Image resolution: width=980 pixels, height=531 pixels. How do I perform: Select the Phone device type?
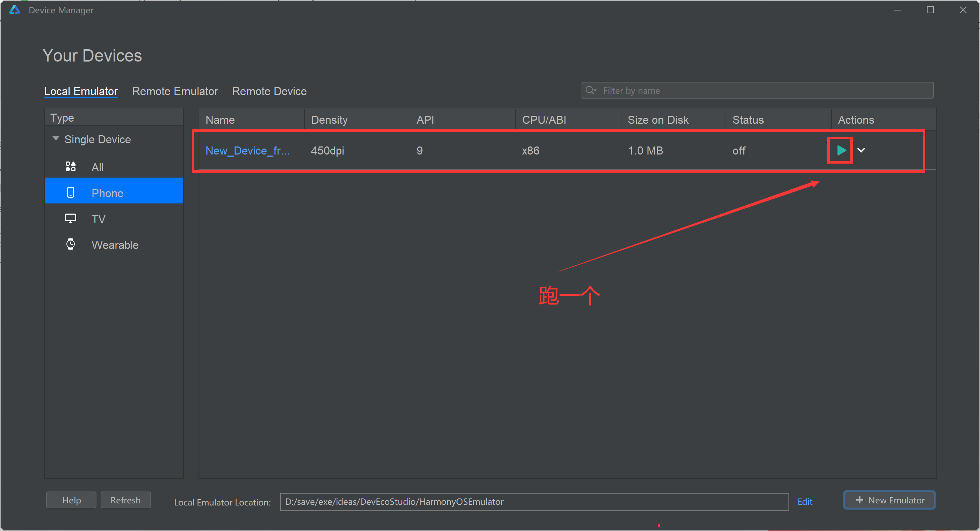(x=107, y=193)
